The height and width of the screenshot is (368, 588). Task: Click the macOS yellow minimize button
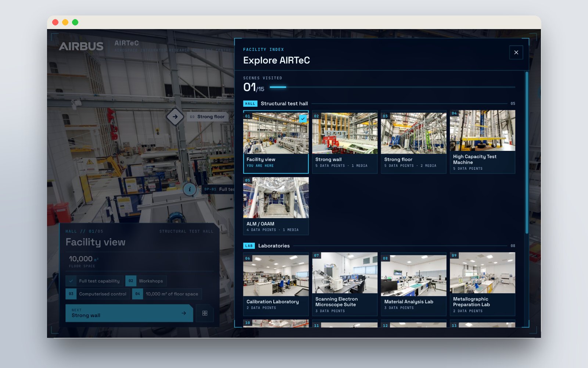[x=65, y=22]
